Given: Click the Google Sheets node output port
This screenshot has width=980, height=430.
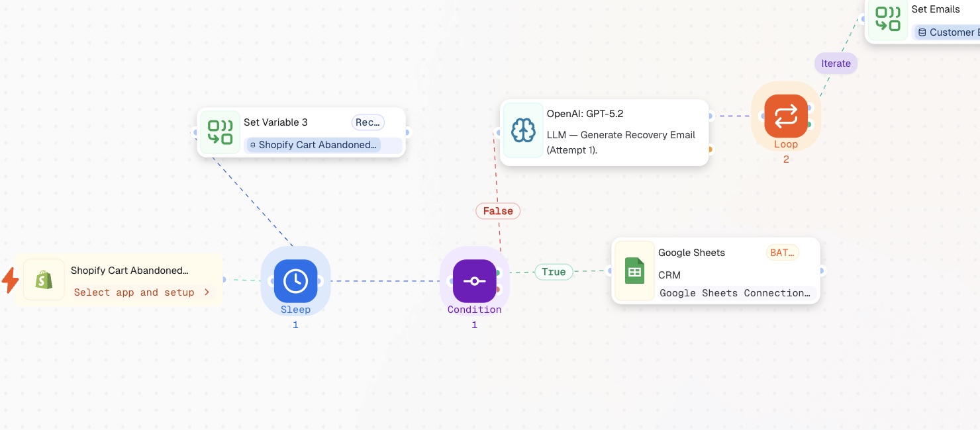Looking at the screenshot, I should (821, 271).
